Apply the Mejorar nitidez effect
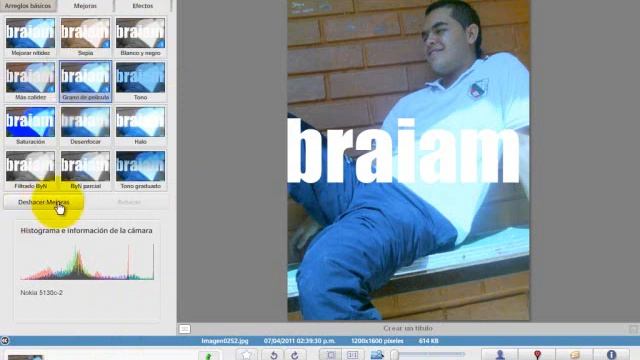The height and width of the screenshot is (360, 640). pyautogui.click(x=30, y=37)
